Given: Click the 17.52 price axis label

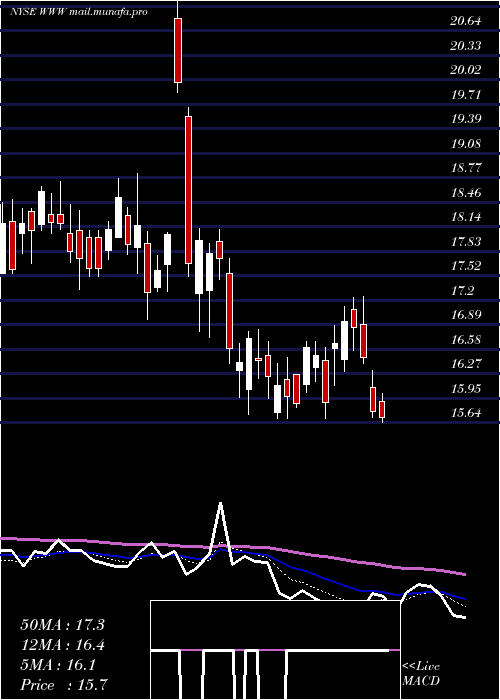Looking at the screenshot, I should pos(466,266).
